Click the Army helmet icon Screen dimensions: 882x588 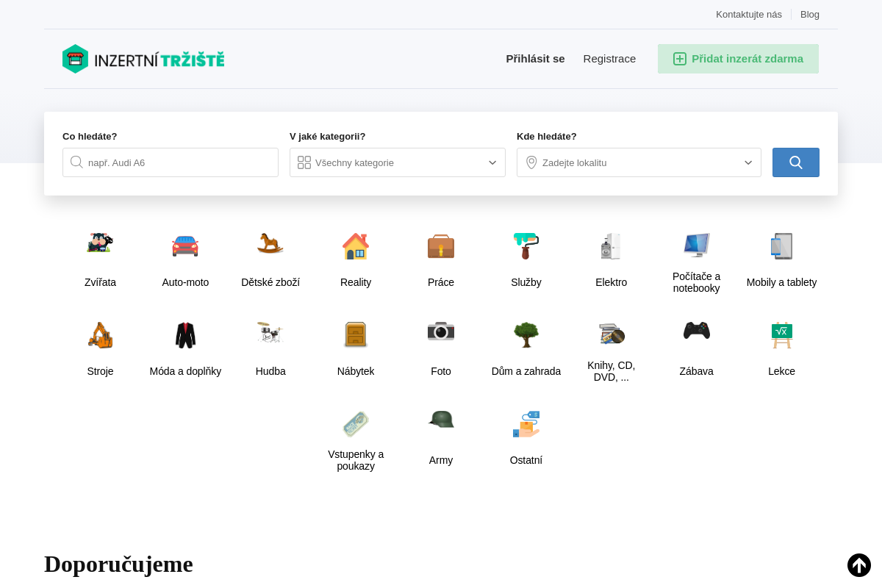[441, 420]
